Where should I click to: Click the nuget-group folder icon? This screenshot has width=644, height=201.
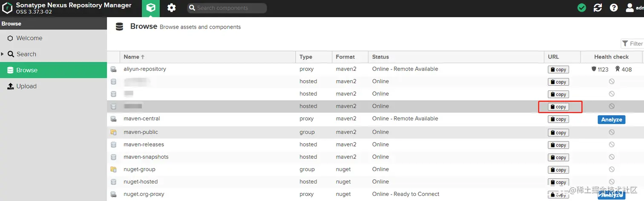[113, 169]
